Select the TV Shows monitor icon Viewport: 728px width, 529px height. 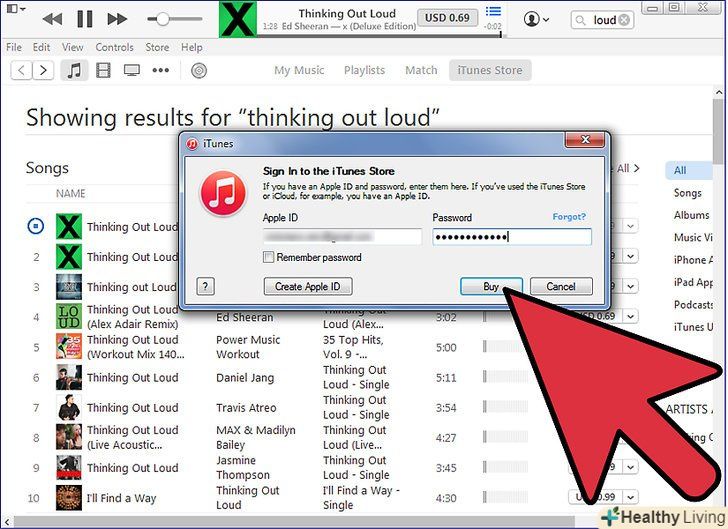(x=132, y=71)
